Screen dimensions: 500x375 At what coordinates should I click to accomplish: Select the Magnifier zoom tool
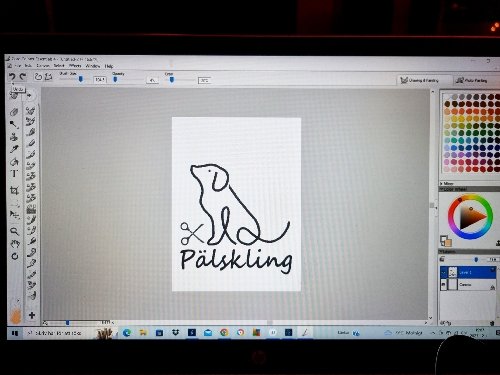point(14,231)
